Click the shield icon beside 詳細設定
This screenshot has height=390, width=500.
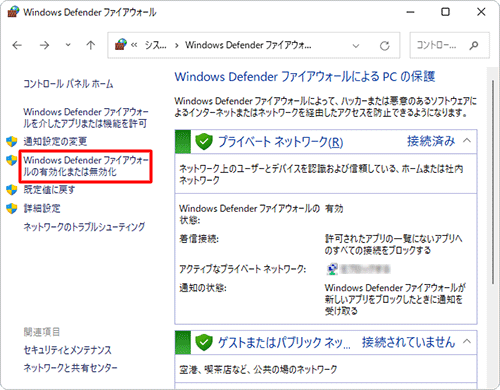pos(12,209)
